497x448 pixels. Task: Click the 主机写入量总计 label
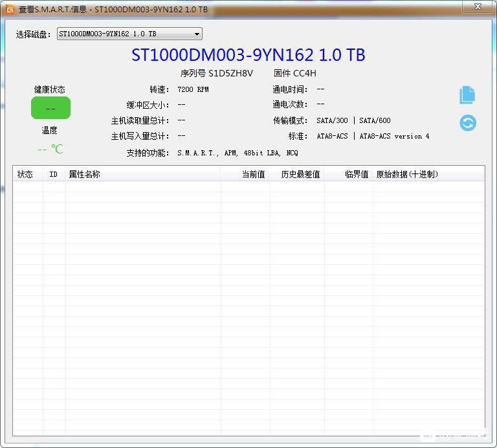coord(140,137)
